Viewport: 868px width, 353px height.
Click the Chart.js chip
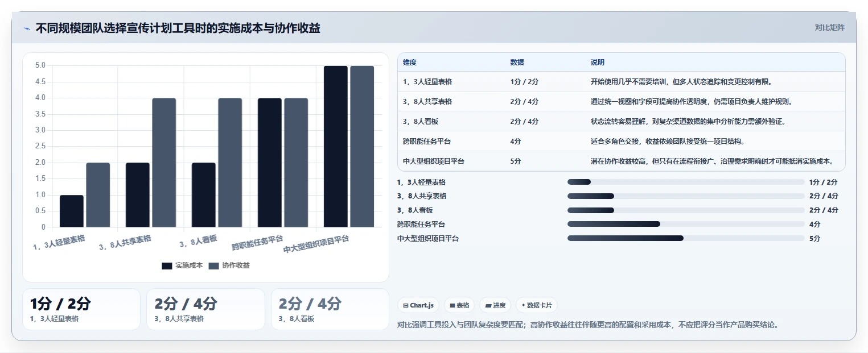[418, 305]
